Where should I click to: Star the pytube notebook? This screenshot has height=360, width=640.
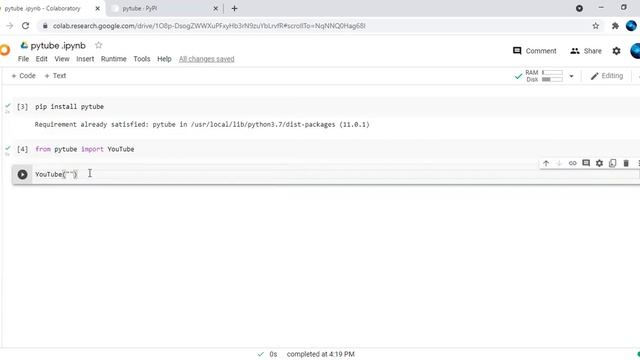pos(98,45)
